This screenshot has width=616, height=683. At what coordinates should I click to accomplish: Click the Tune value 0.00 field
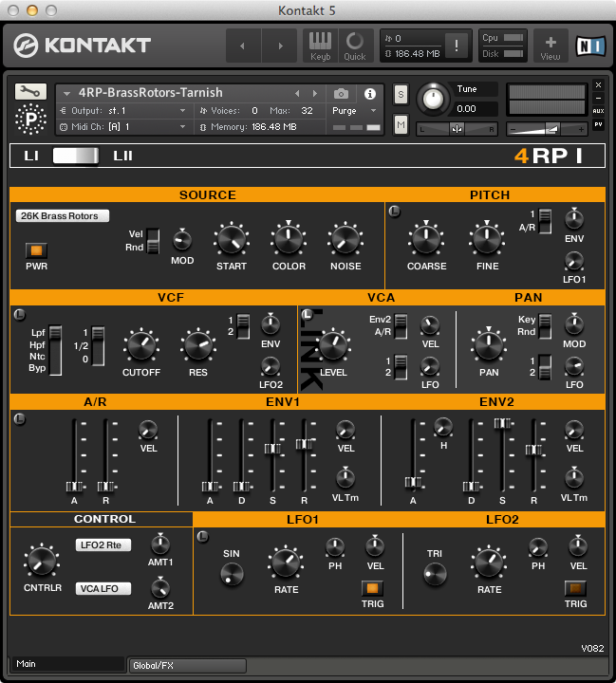point(475,109)
